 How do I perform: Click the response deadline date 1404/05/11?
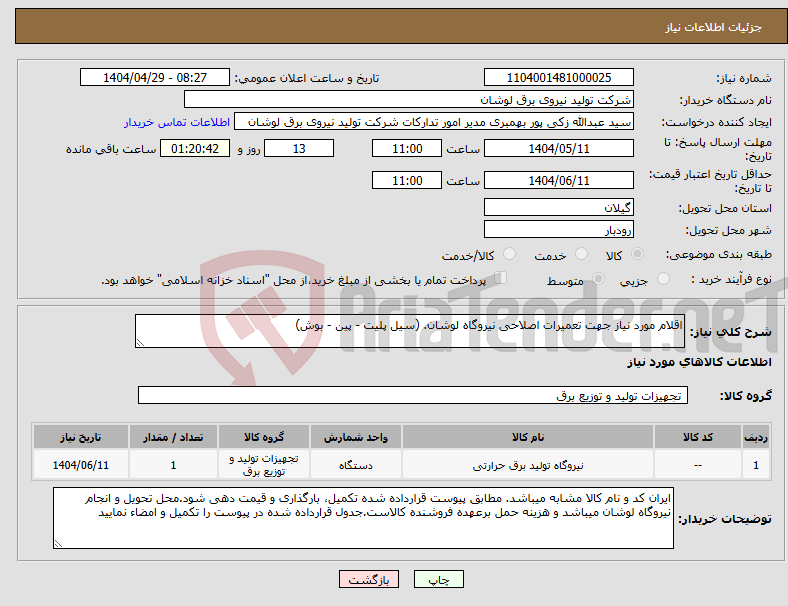tap(558, 149)
